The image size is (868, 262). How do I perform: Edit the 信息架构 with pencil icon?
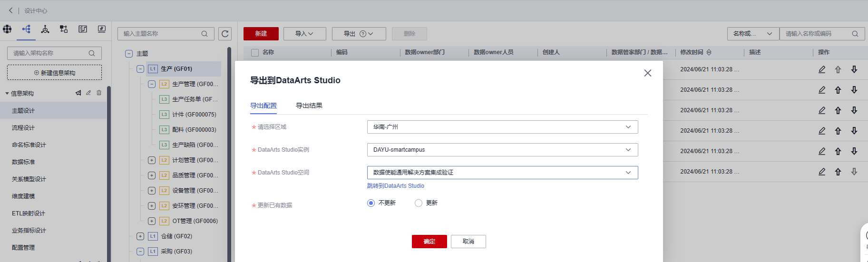click(88, 93)
